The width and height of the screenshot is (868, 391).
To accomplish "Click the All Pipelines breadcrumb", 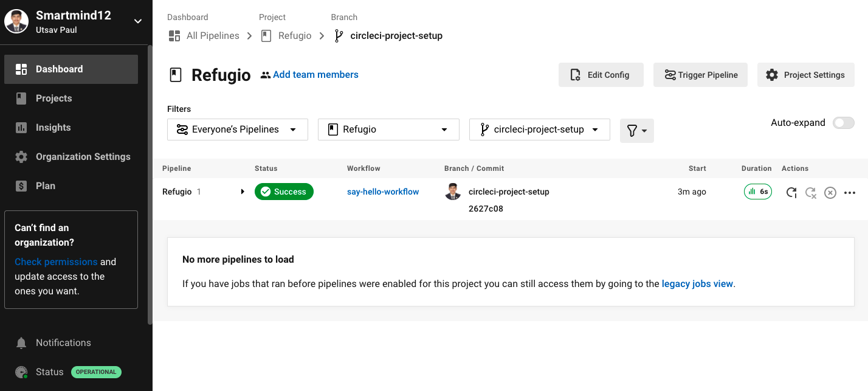I will tap(213, 36).
